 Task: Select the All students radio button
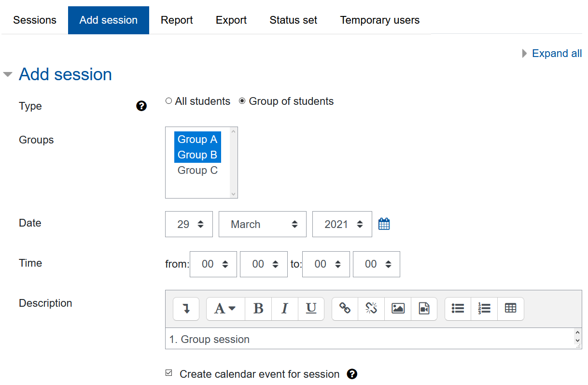[168, 100]
